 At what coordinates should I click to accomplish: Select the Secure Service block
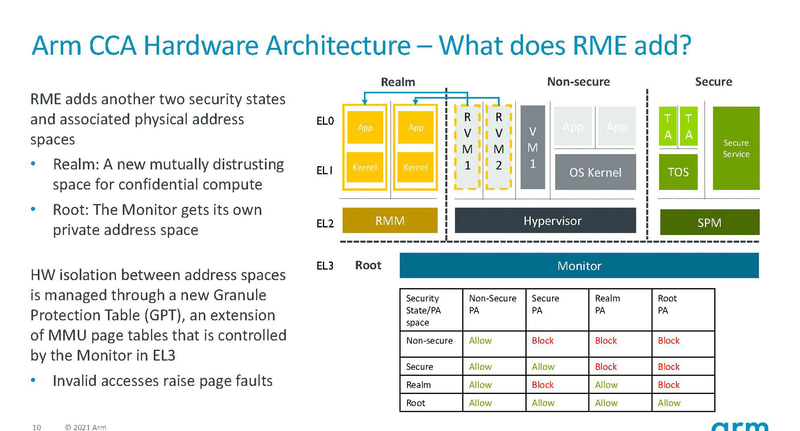[x=736, y=148]
